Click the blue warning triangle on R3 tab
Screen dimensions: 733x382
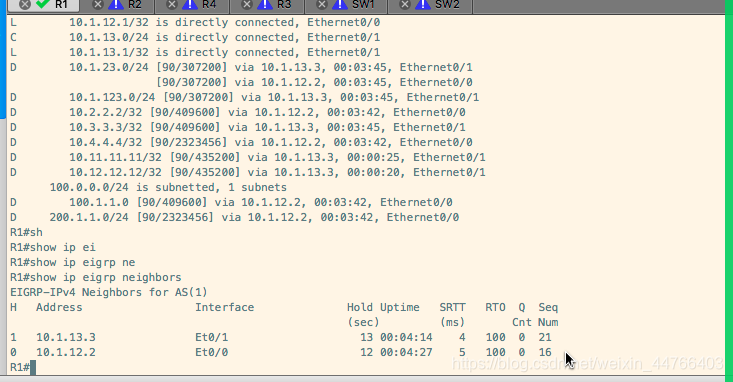coord(265,5)
